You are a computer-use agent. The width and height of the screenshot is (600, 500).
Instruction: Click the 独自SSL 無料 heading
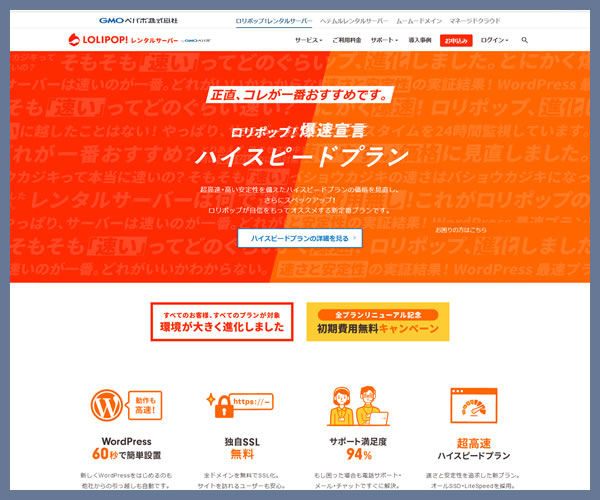(x=242, y=448)
